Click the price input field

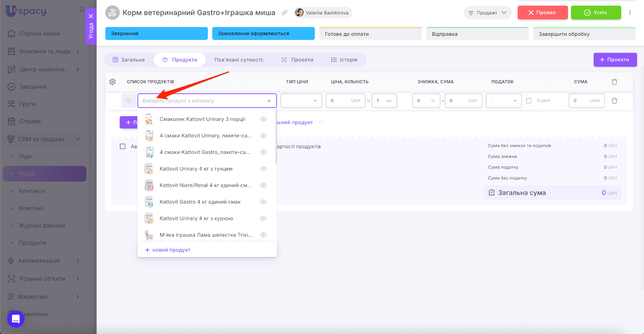[x=345, y=101]
